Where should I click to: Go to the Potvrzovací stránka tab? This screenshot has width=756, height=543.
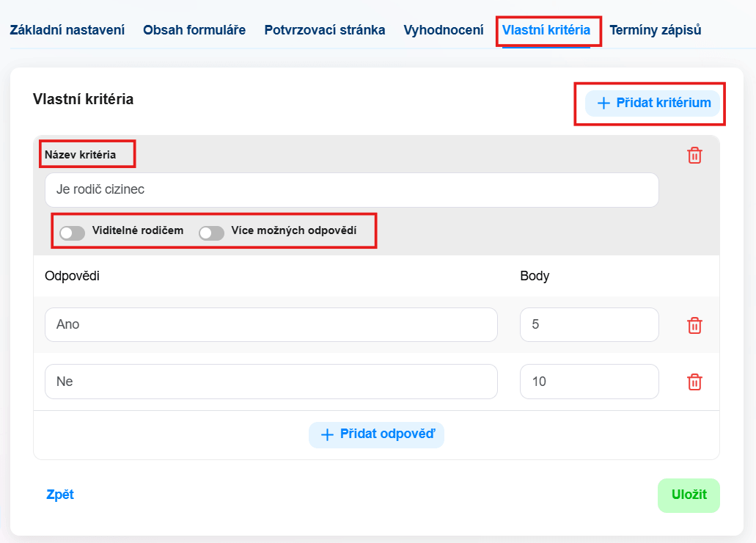coord(324,30)
